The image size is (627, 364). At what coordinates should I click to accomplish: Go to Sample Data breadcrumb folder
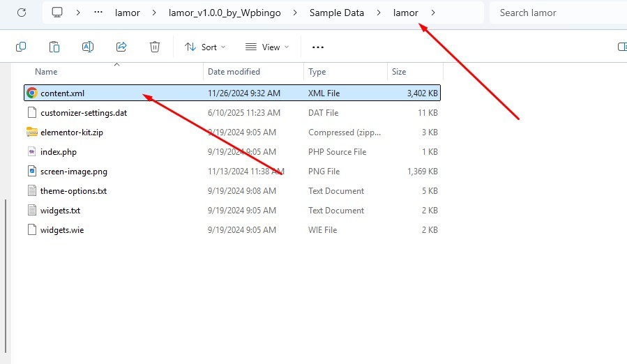[x=337, y=13]
